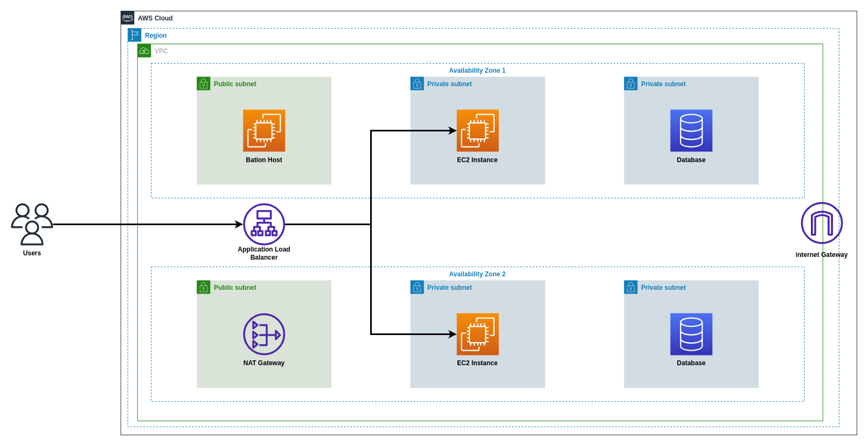The width and height of the screenshot is (868, 446).
Task: Click the 'Availability Zone 1' label
Action: pos(477,71)
